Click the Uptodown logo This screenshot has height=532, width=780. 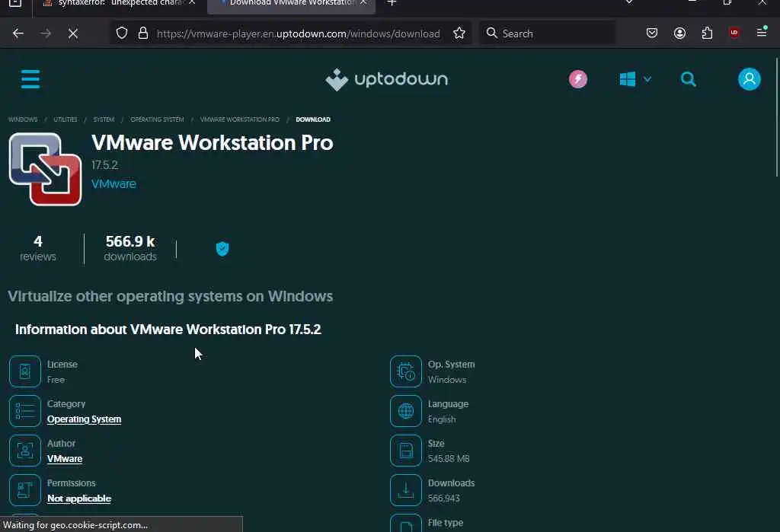[x=386, y=79]
